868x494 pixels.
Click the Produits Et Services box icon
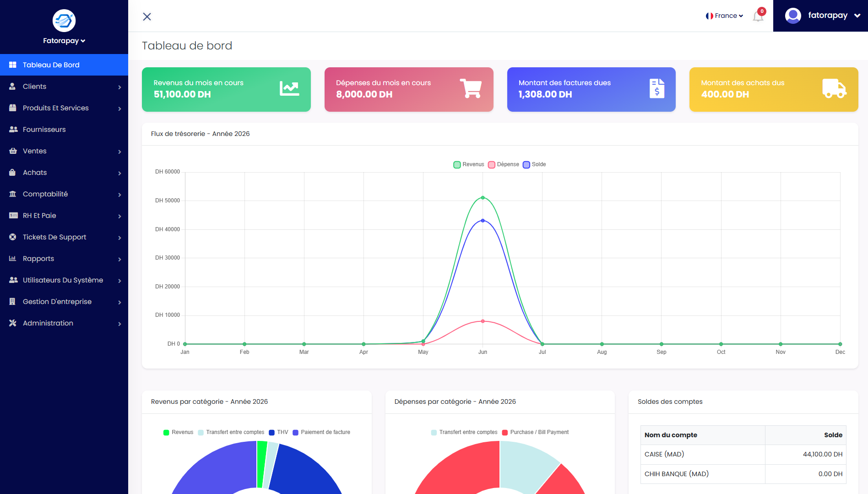pyautogui.click(x=13, y=108)
